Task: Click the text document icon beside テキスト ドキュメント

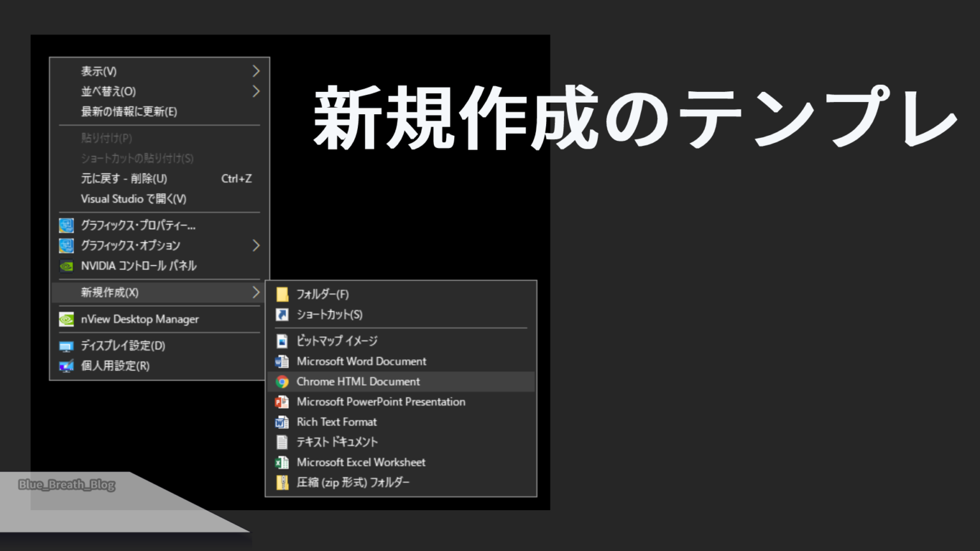Action: (282, 442)
